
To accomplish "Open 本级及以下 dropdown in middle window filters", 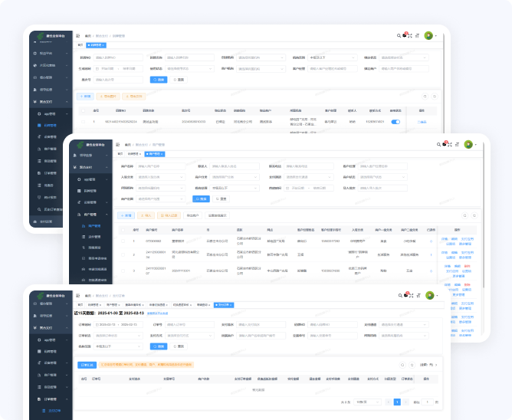I will [235, 188].
